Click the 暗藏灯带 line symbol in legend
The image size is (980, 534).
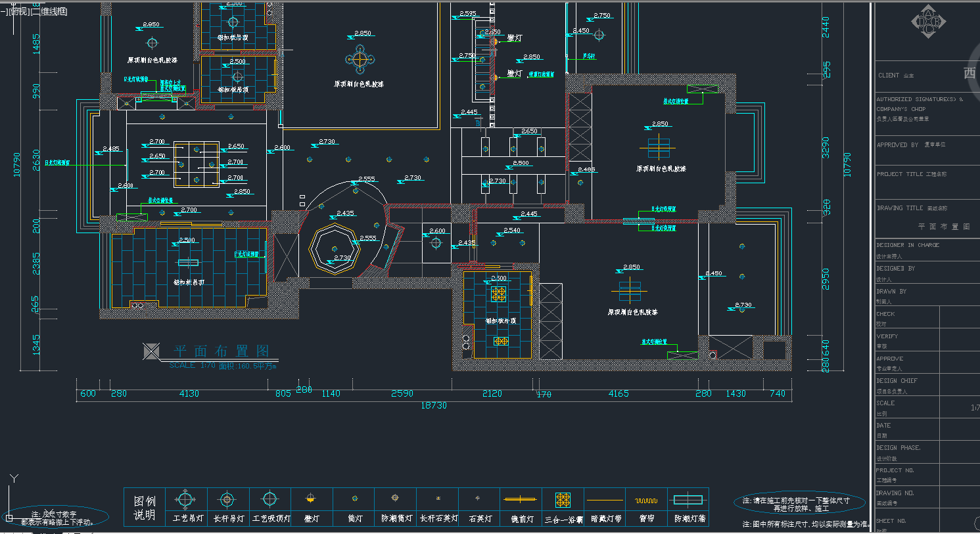click(x=605, y=500)
